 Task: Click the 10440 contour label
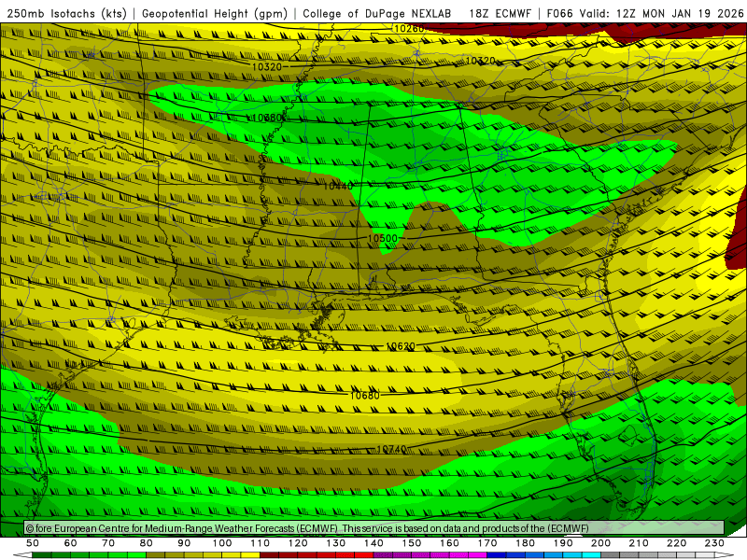338,186
